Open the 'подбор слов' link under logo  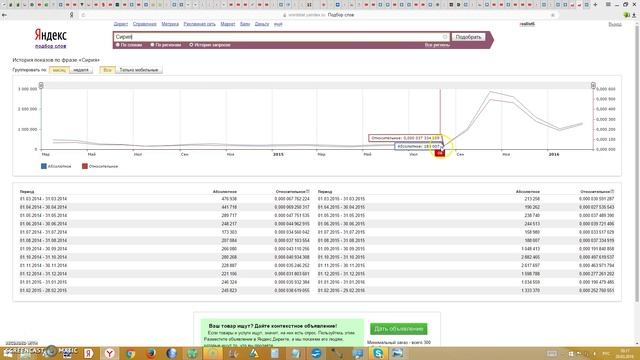[x=51, y=46]
